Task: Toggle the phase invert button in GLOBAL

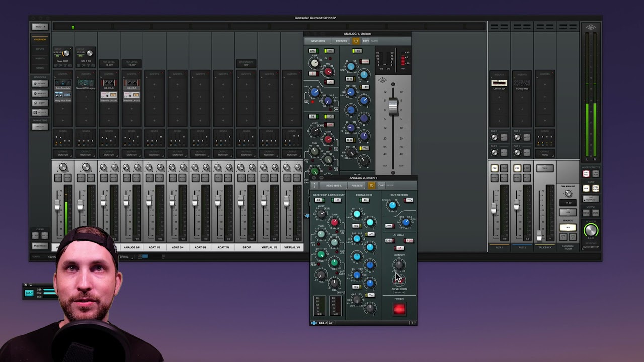Action: [399, 248]
